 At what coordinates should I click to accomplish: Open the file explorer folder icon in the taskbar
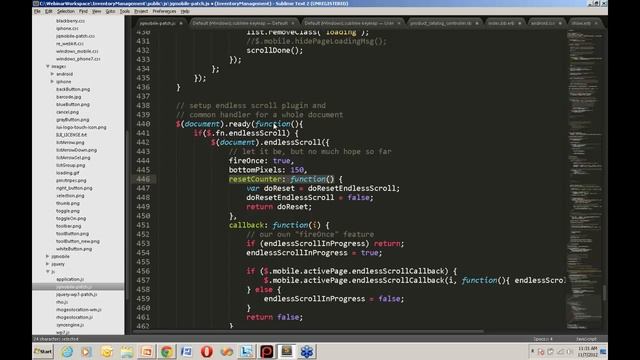click(x=127, y=351)
